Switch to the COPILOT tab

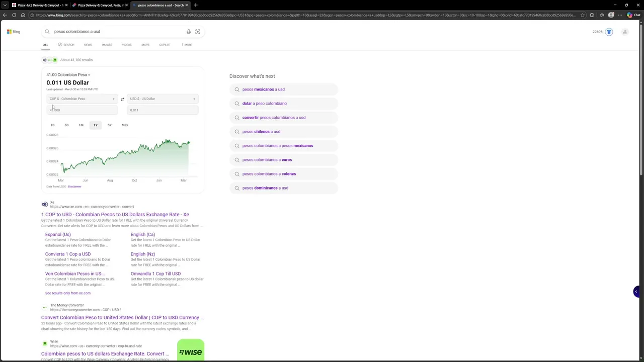(x=165, y=45)
